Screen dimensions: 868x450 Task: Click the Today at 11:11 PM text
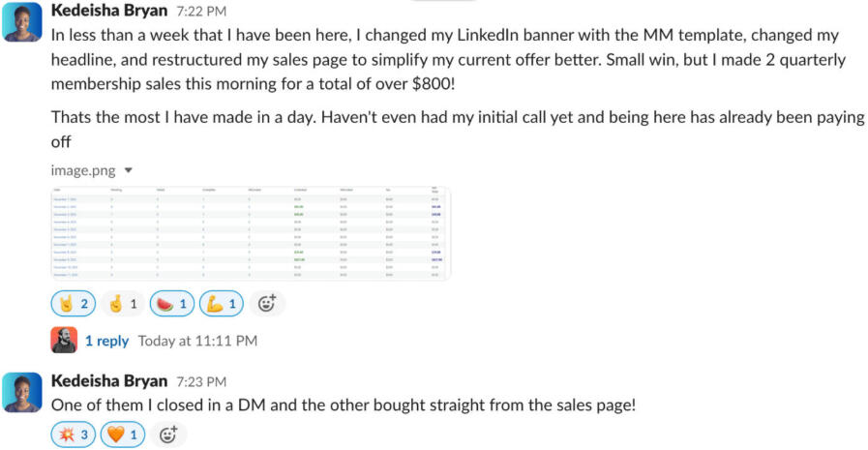click(197, 341)
